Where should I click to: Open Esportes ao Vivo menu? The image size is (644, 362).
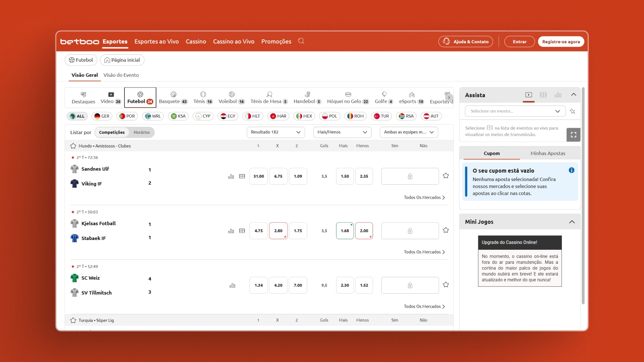[157, 42]
